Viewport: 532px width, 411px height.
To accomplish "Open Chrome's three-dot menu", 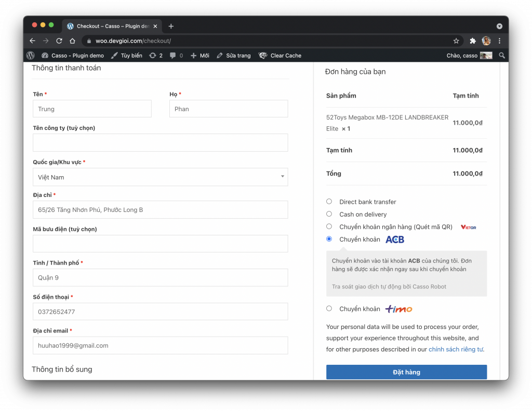I will [499, 41].
